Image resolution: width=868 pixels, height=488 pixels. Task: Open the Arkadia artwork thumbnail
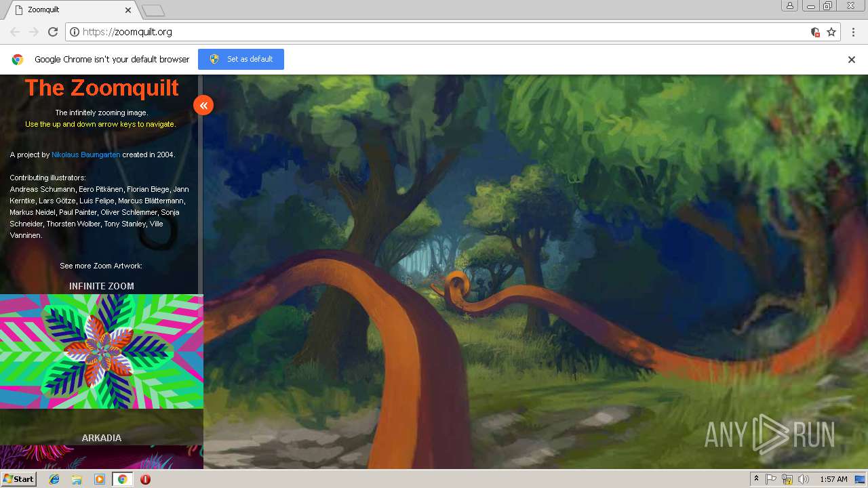click(102, 457)
